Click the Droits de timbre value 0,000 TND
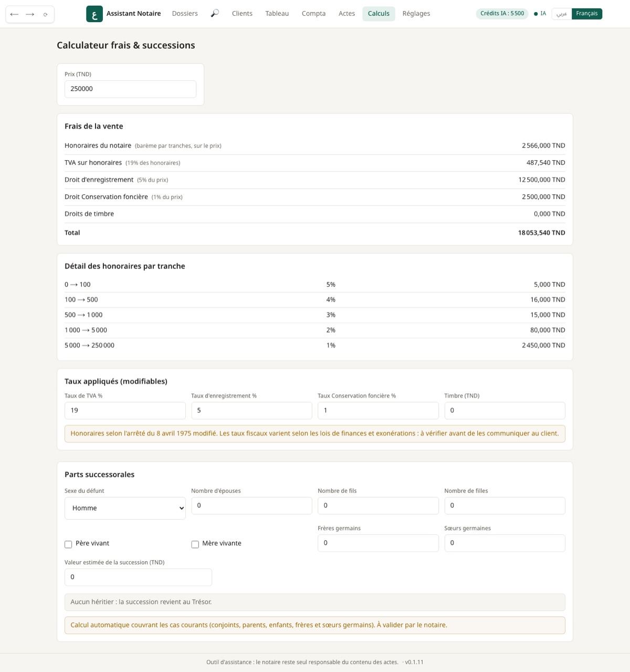Viewport: 630px width, 672px height. click(549, 214)
